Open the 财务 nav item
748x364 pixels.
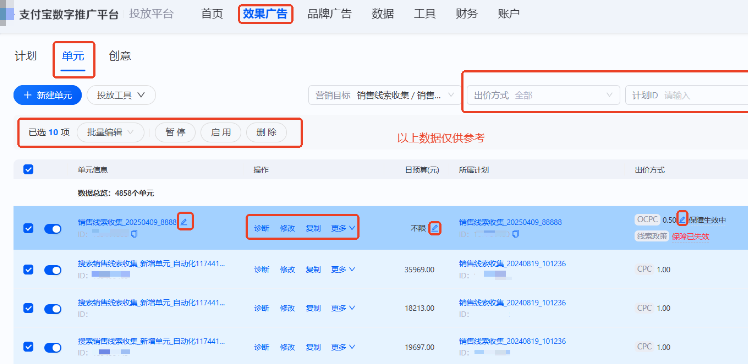[467, 14]
